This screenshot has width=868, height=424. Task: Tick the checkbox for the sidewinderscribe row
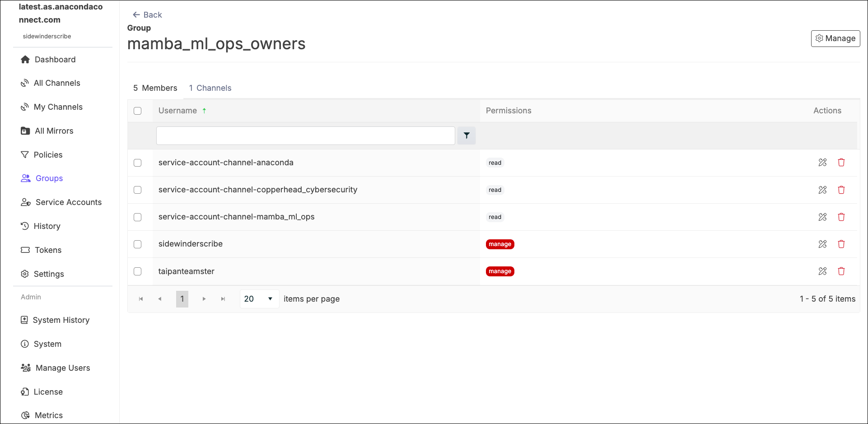click(138, 244)
